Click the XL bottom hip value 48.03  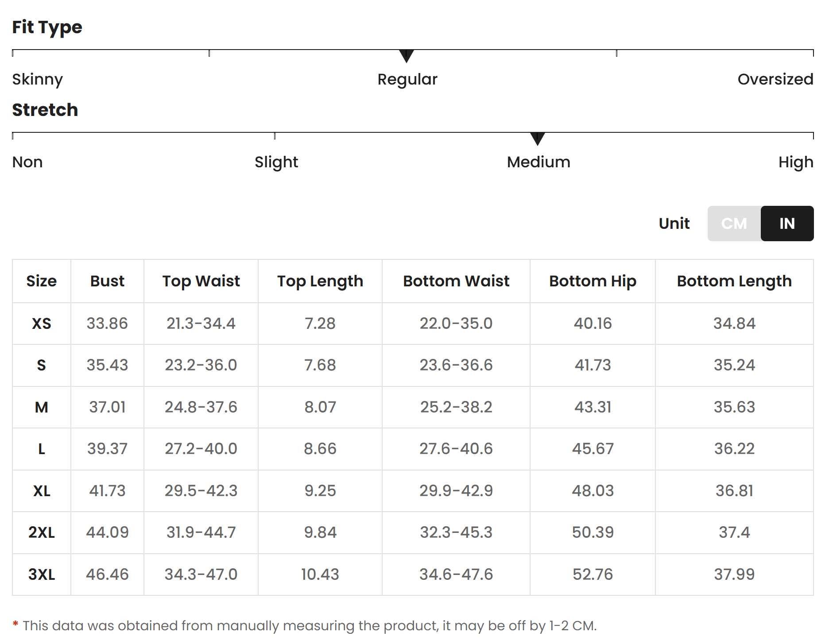pos(593,491)
